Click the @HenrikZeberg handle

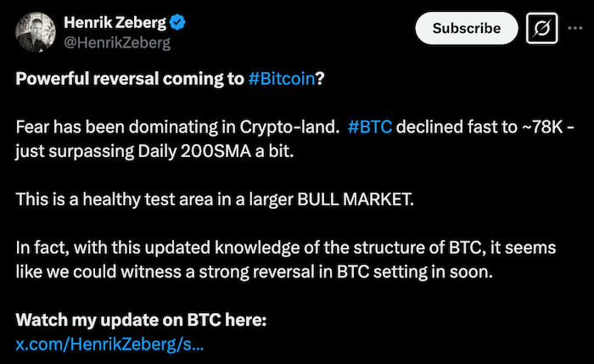(123, 42)
